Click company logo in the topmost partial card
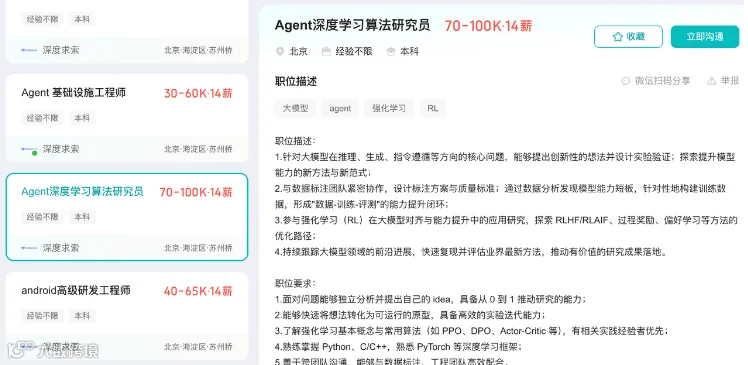748x365 pixels. [x=29, y=50]
